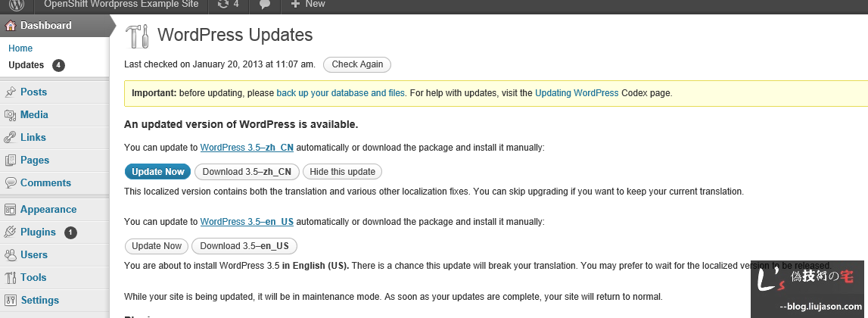Screen dimensions: 868x318
Task: Click the WordPress logo in admin bar
Action: coord(17,5)
